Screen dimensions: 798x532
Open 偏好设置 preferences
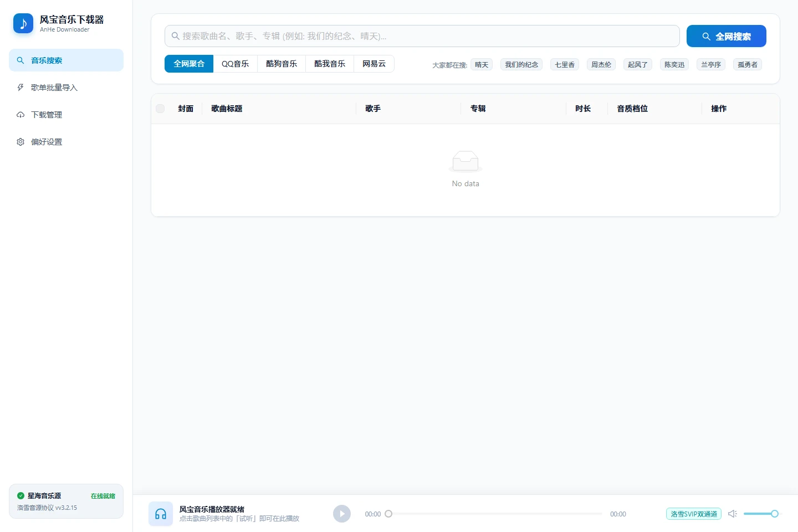[x=66, y=141]
